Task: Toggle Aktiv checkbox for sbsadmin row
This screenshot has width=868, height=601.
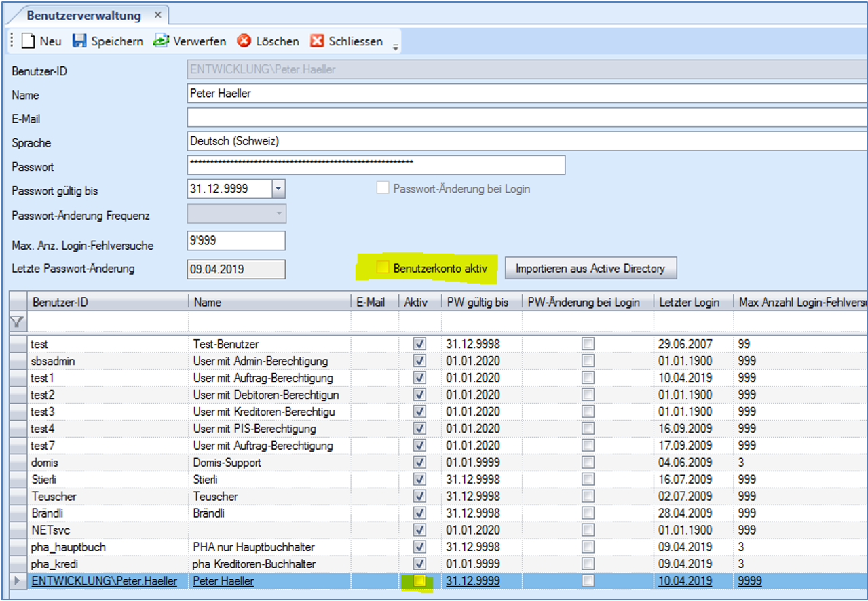Action: click(419, 361)
